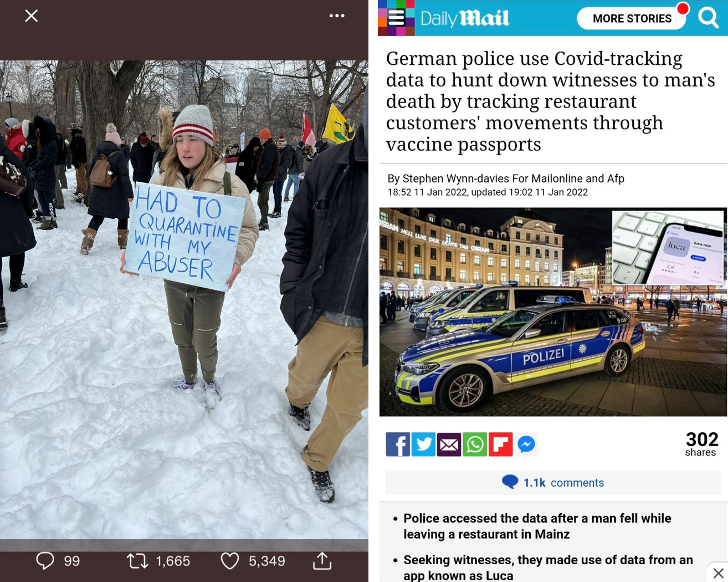This screenshot has width=728, height=582.
Task: Click the MORE STORIES button
Action: (x=632, y=18)
